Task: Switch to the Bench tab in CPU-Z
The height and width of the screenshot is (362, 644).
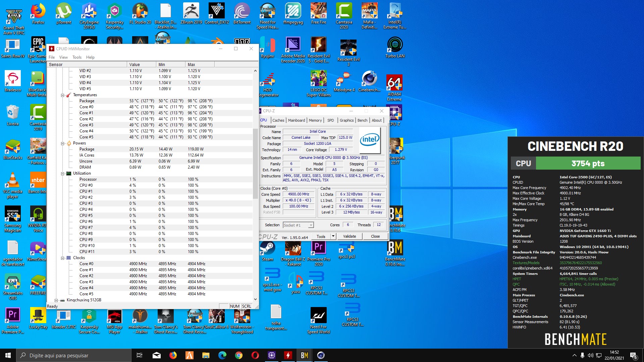Action: click(362, 120)
